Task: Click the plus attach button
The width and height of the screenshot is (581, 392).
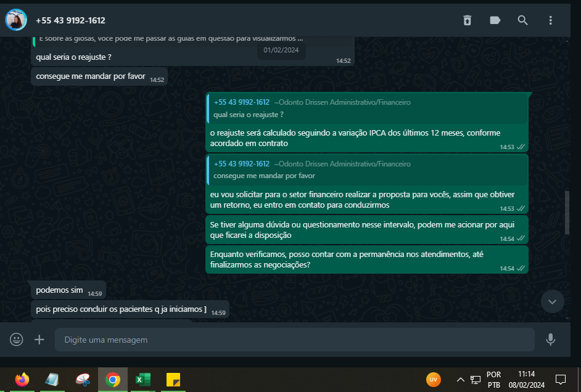Action: [39, 340]
